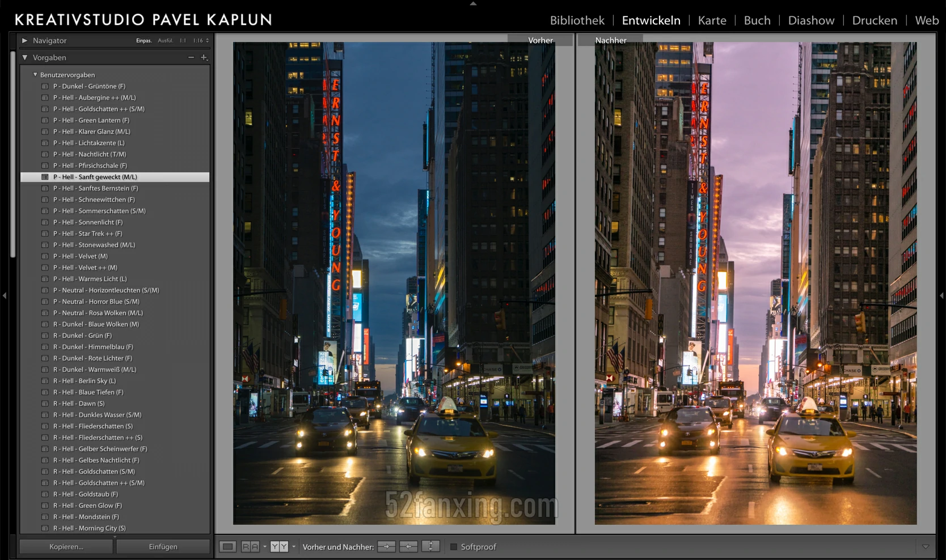
Task: Click preset icon beside R - Hell - Dawn (S)
Action: pyautogui.click(x=45, y=404)
